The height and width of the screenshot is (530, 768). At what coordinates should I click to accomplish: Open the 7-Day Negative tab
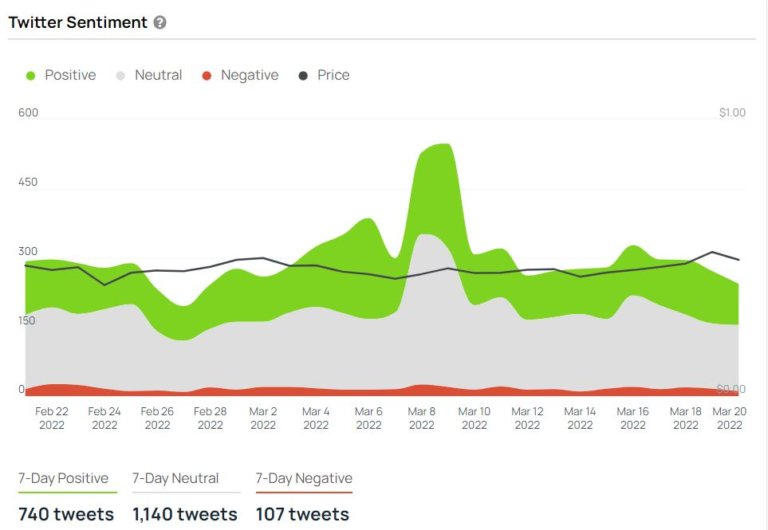304,478
